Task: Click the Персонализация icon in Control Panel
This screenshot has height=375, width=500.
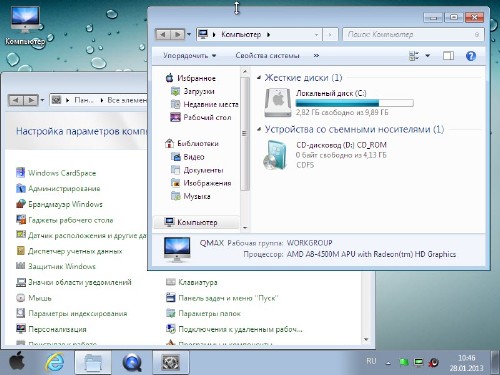Action: click(21, 329)
